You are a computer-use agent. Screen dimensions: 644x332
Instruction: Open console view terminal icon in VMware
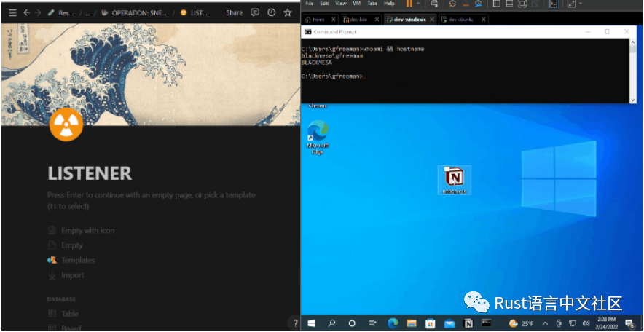(554, 4)
